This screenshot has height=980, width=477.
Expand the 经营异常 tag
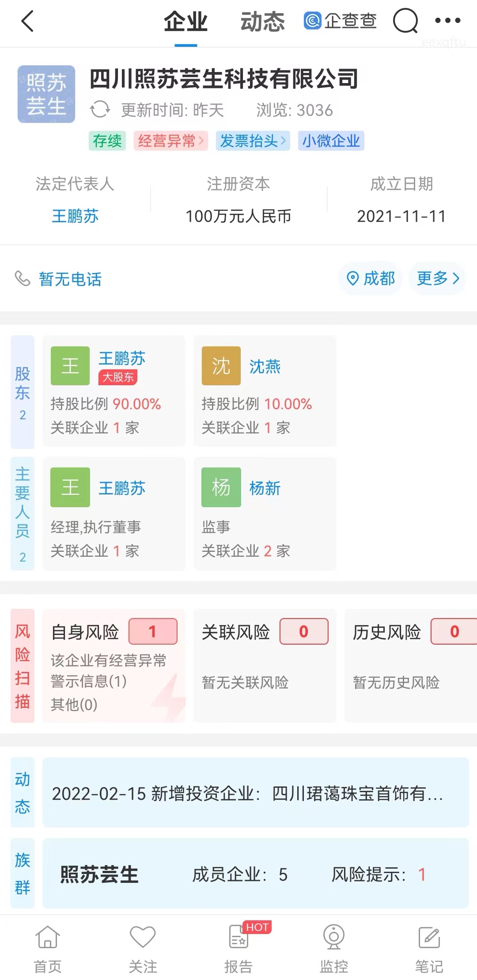coord(171,141)
